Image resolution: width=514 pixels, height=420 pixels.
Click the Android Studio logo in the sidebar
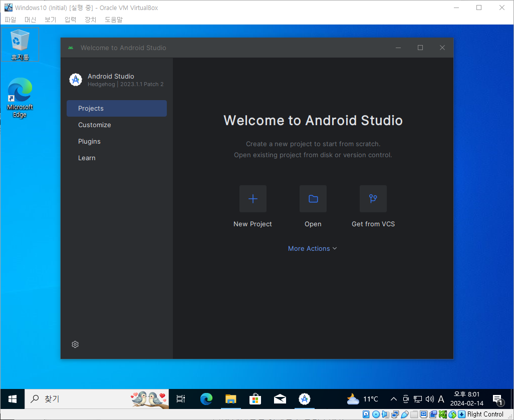(x=76, y=80)
